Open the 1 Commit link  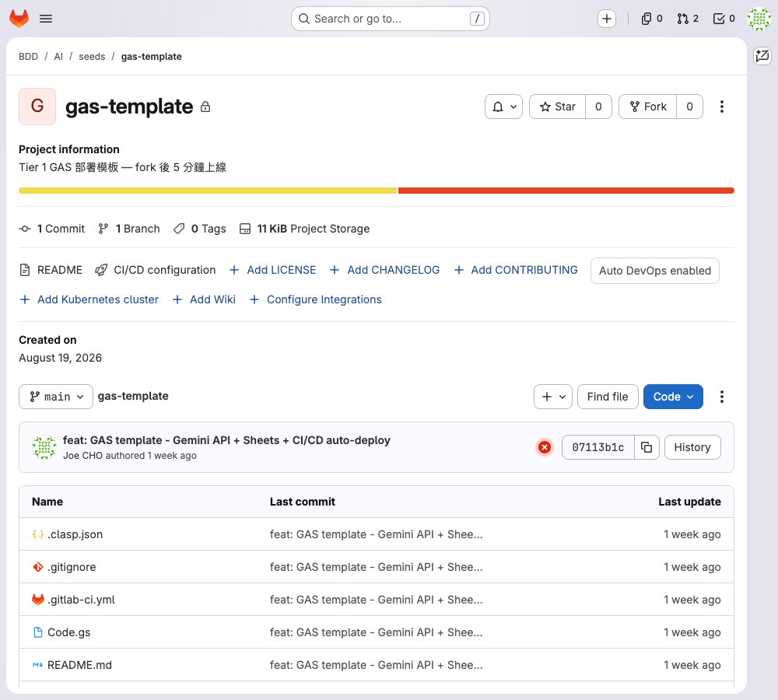52,229
